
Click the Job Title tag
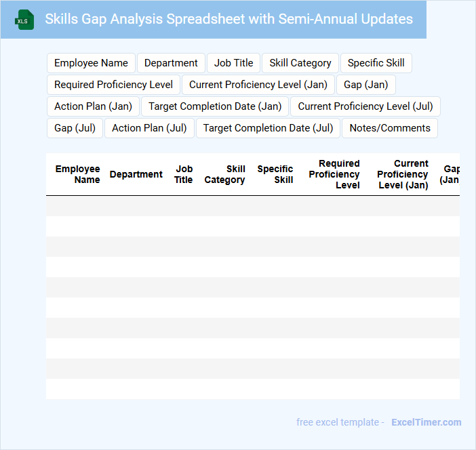point(233,63)
